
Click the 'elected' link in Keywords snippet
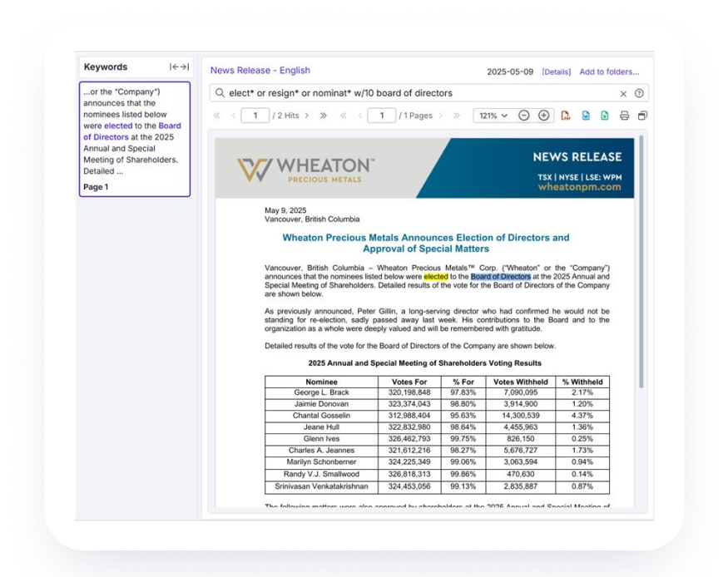pos(118,126)
